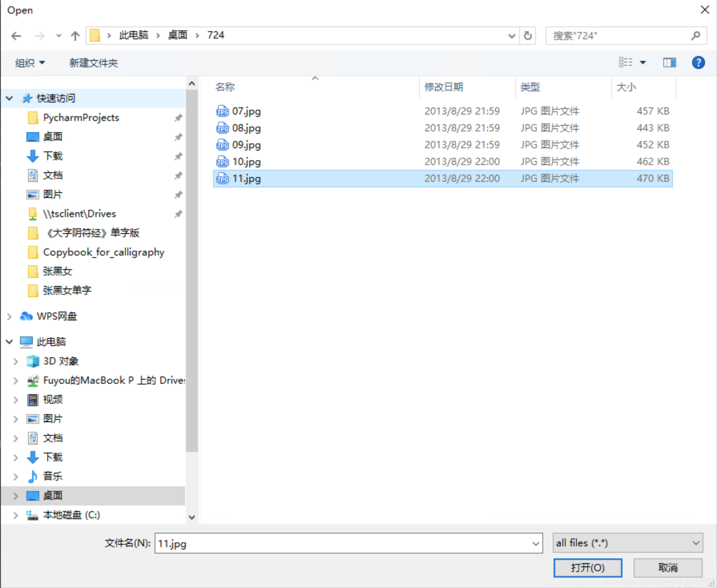Open the 张黑女 folder
This screenshot has height=588, width=717.
(57, 271)
